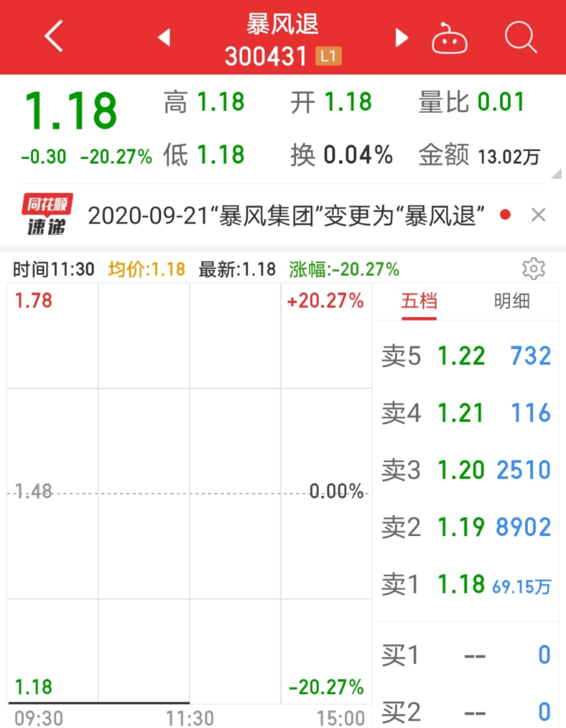Dismiss the news banner with X
The image size is (566, 728).
click(538, 215)
